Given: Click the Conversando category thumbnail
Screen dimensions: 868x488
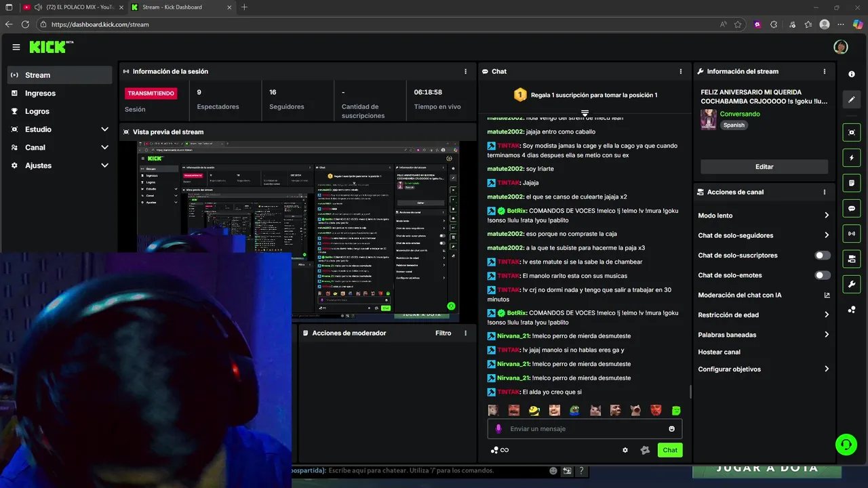Looking at the screenshot, I should click(709, 119).
